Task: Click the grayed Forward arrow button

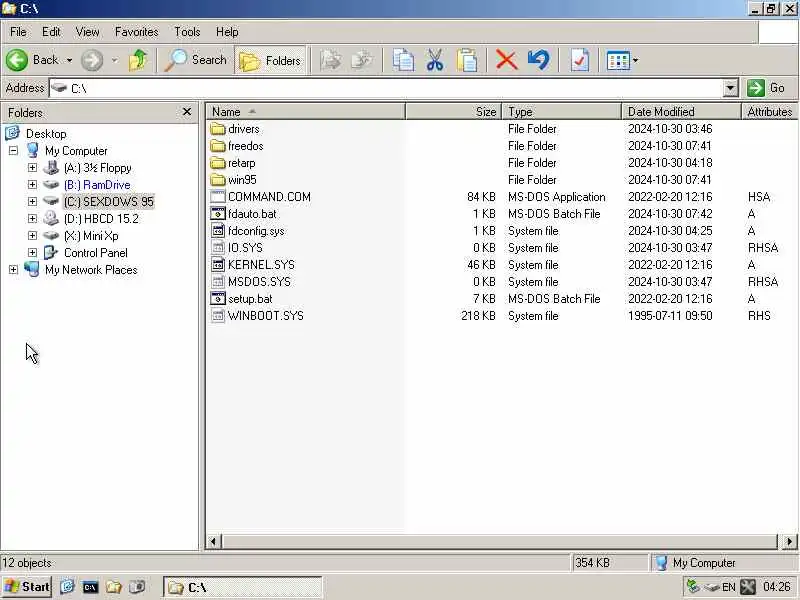Action: click(x=92, y=60)
